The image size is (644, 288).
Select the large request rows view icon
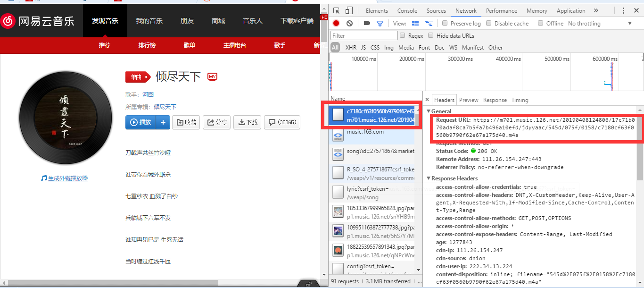415,23
